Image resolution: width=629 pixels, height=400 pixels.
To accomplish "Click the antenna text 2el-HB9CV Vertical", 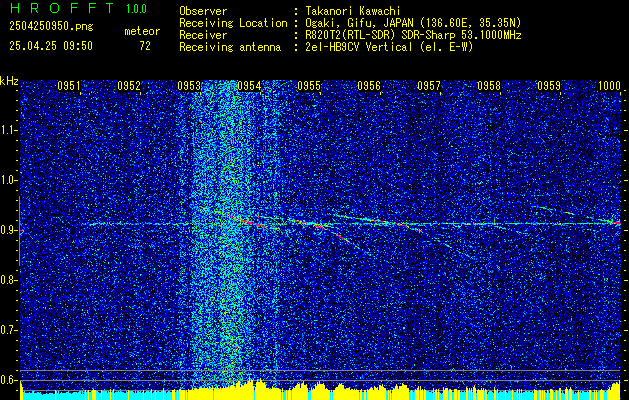I will coord(358,47).
